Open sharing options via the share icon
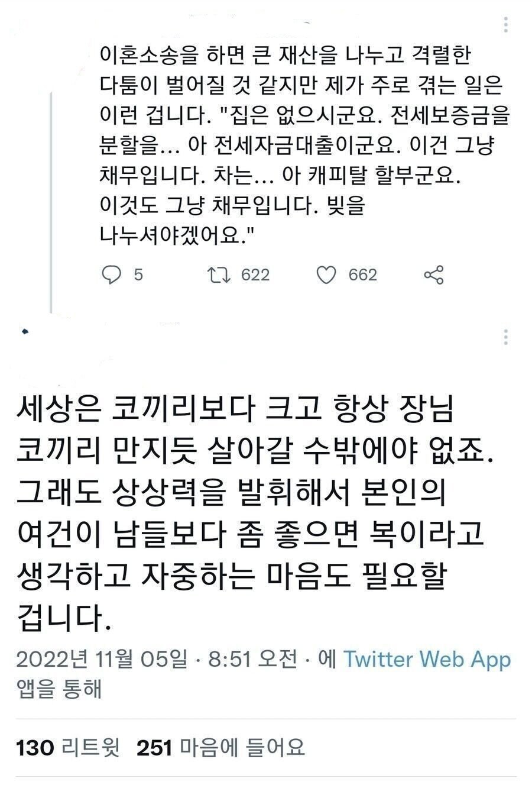The image size is (532, 788). (434, 274)
